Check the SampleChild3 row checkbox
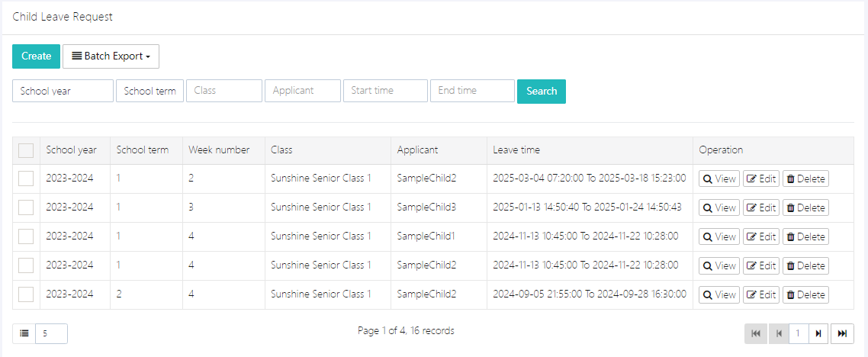Image resolution: width=868 pixels, height=357 pixels. [x=26, y=207]
